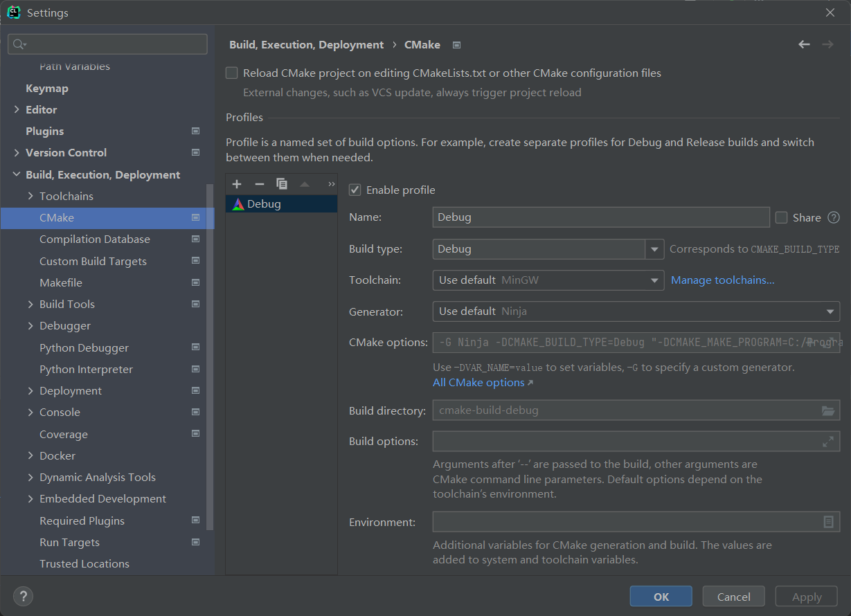Uncheck the Enable profile checkbox

click(355, 190)
